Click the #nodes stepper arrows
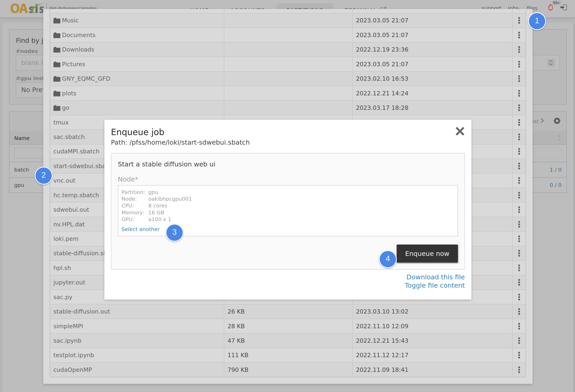575x392 pixels. tap(551, 63)
